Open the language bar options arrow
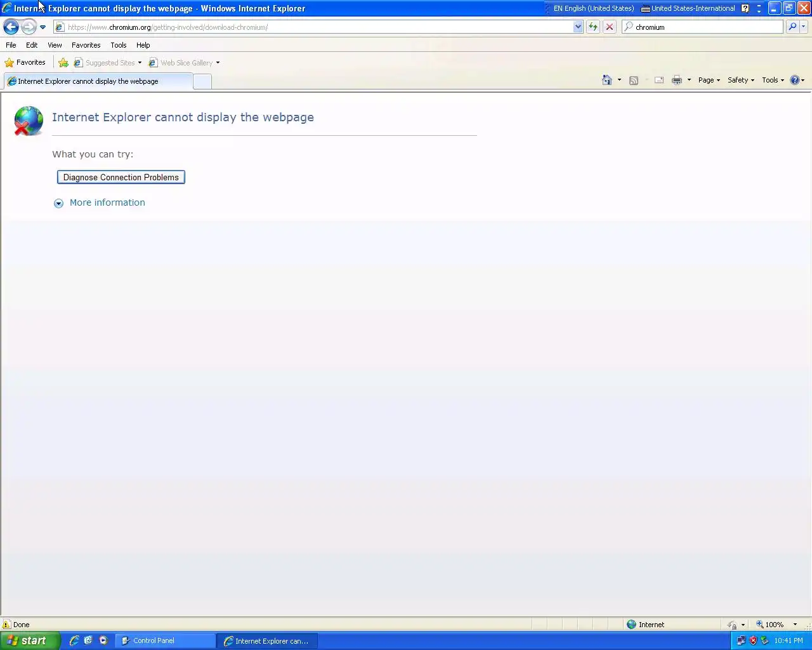The width and height of the screenshot is (812, 650). (759, 11)
